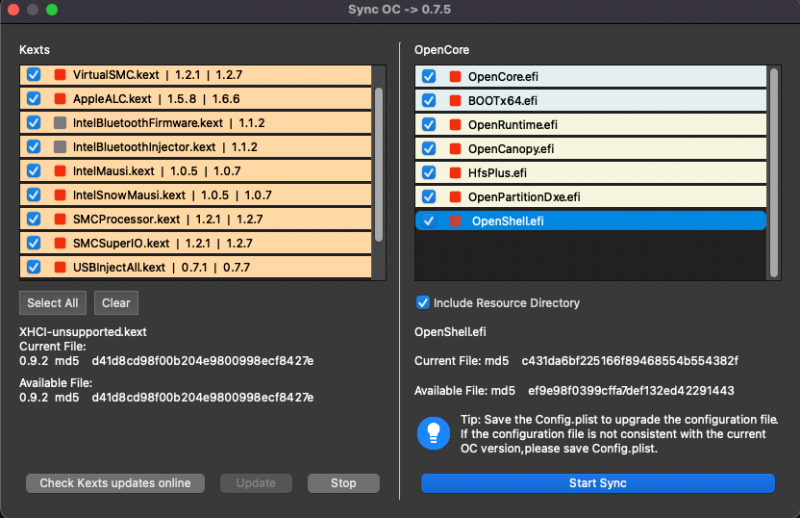Screen dimensions: 800x518
Task: Toggle SMCProcessor.kext checkbox
Action: tap(34, 219)
